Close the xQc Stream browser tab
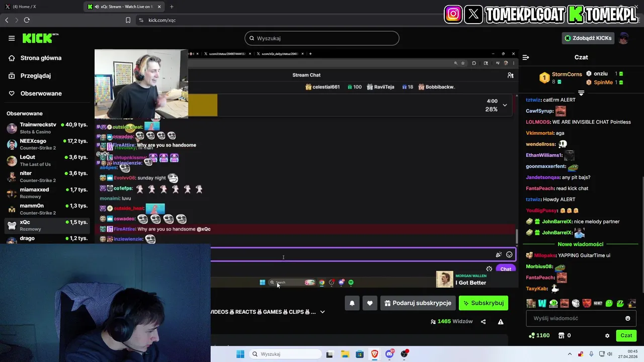 coord(159,7)
